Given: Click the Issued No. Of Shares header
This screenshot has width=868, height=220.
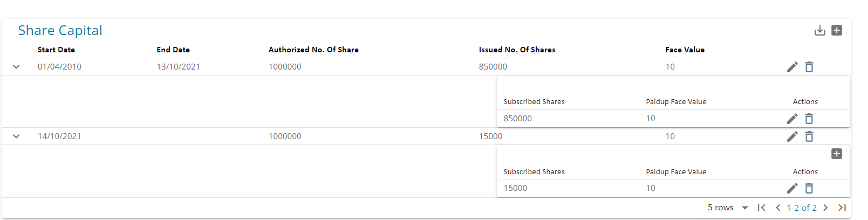Looking at the screenshot, I should tap(517, 50).
